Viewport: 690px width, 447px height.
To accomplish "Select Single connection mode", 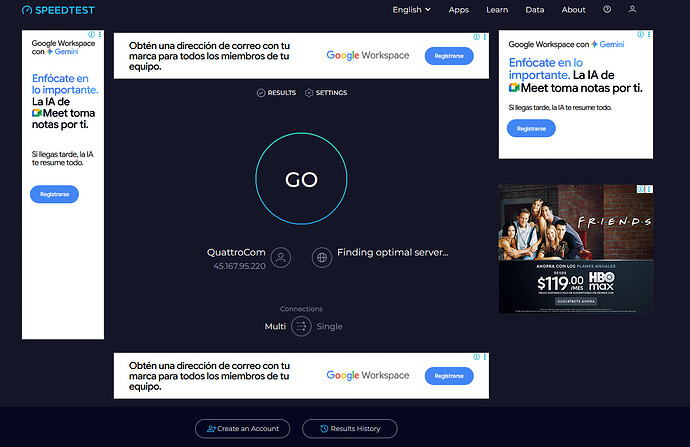I will 329,327.
